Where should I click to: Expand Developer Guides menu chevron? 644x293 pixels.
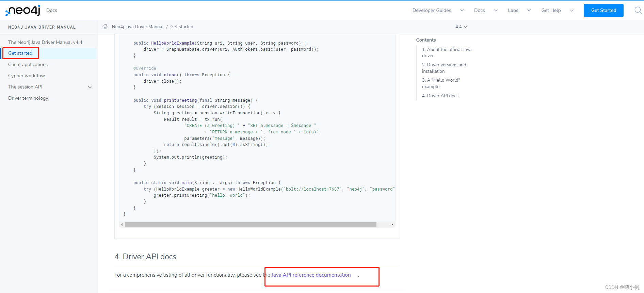(462, 11)
